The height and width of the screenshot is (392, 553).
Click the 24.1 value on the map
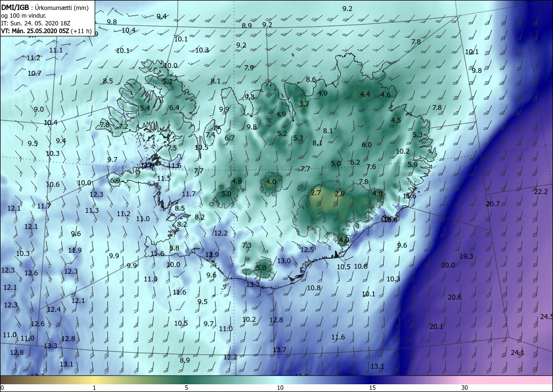coord(518,353)
